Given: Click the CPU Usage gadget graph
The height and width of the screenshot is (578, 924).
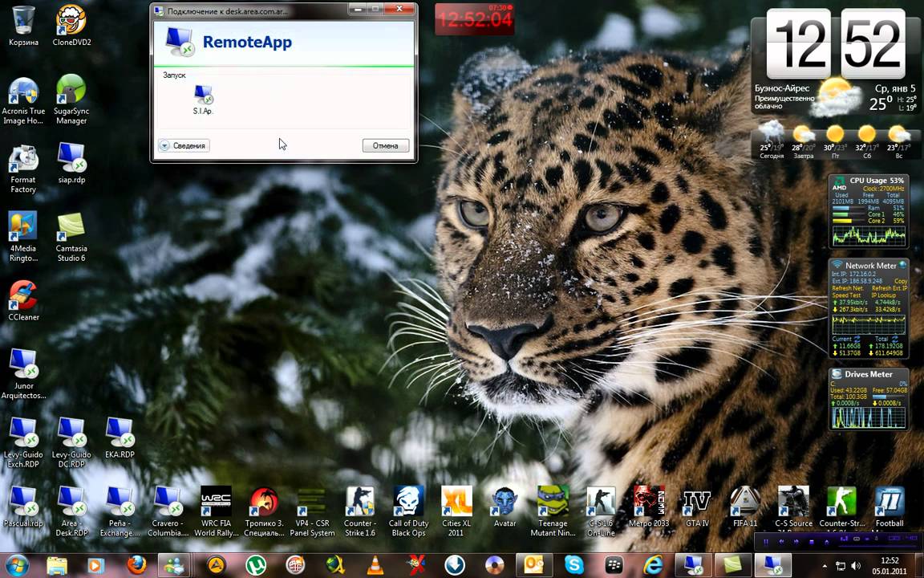Looking at the screenshot, I should pyautogui.click(x=869, y=235).
